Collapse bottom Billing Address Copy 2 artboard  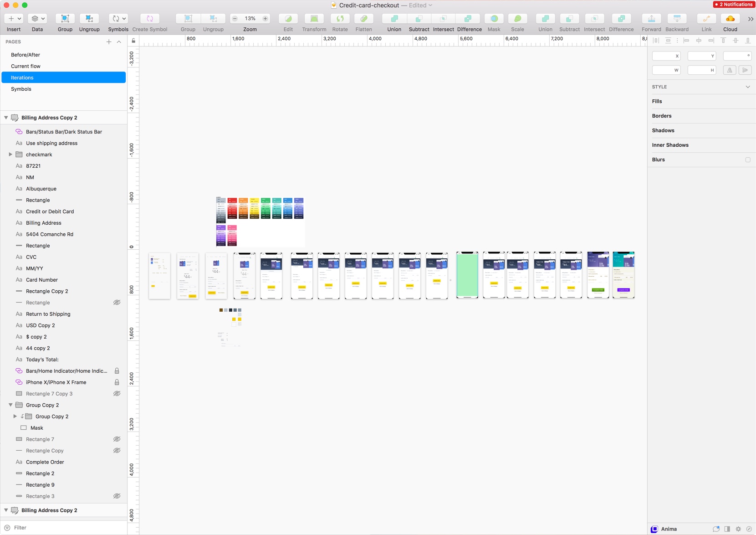6,510
